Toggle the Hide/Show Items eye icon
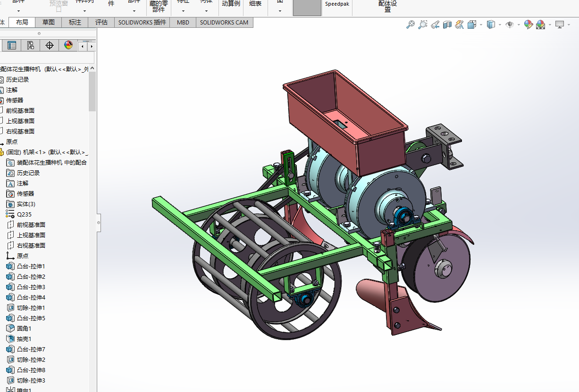The height and width of the screenshot is (392, 579). click(509, 25)
